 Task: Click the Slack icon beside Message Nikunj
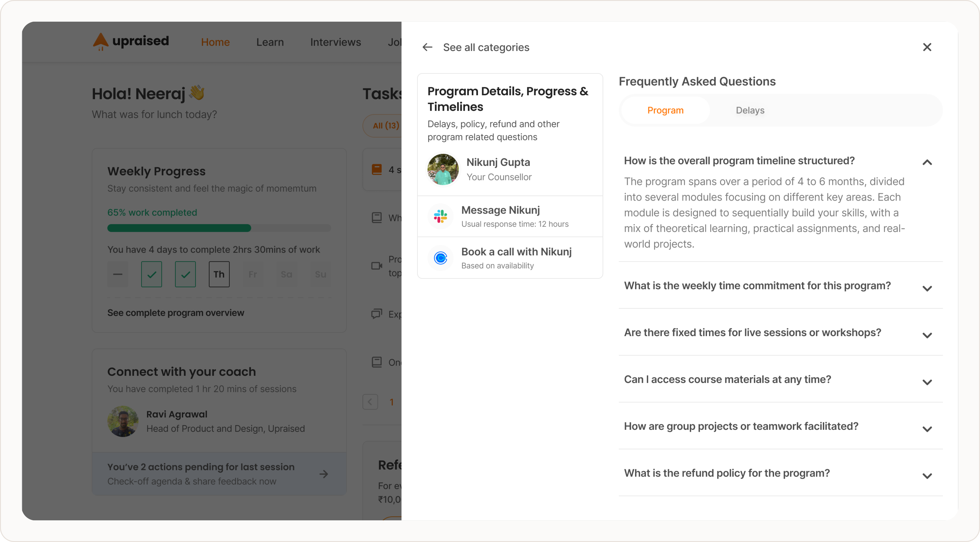click(x=441, y=216)
